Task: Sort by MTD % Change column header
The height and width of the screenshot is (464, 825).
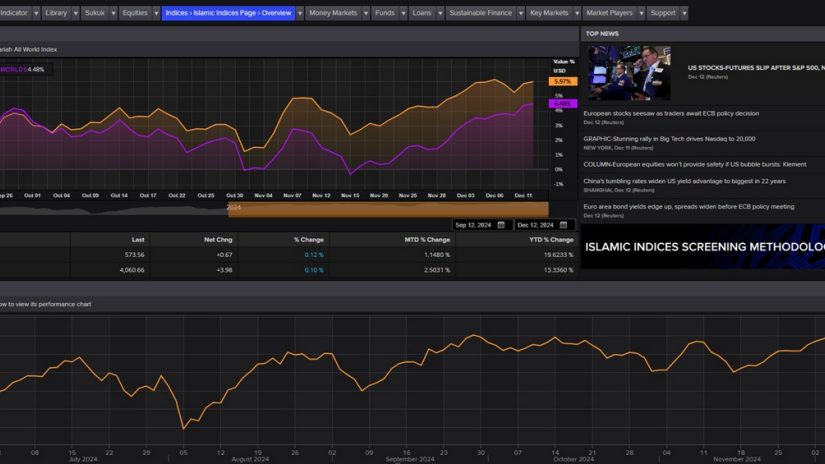Action: (x=427, y=240)
